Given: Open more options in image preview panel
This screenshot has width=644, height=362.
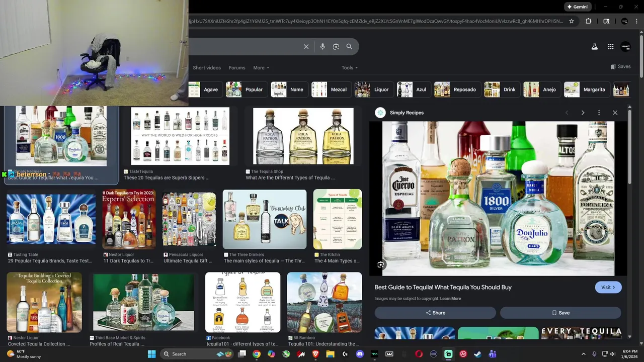Looking at the screenshot, I should (599, 113).
